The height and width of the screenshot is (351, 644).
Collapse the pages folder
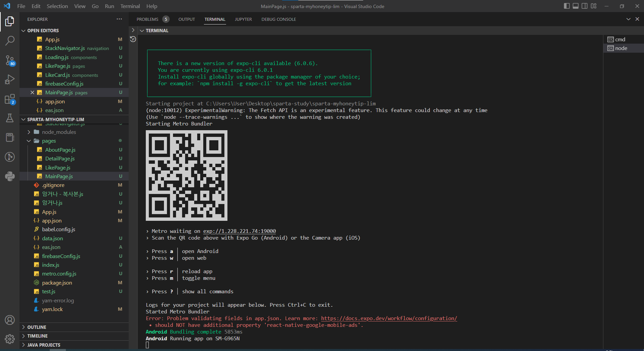[x=49, y=141]
